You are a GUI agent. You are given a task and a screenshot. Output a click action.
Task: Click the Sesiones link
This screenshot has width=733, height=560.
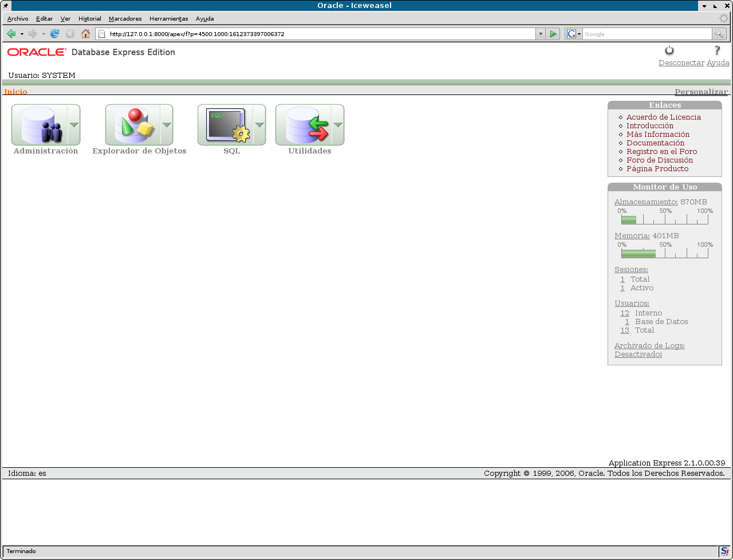point(631,269)
